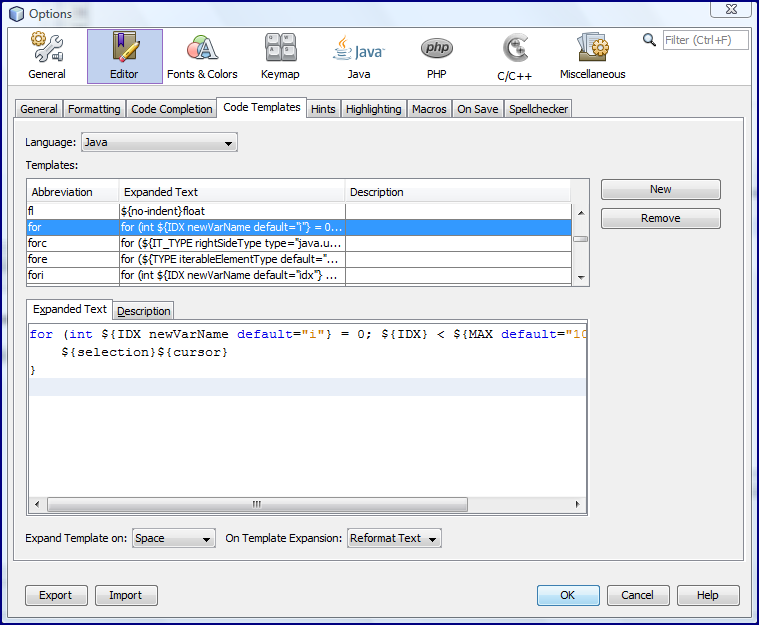Switch to the Hints tab

pyautogui.click(x=323, y=109)
